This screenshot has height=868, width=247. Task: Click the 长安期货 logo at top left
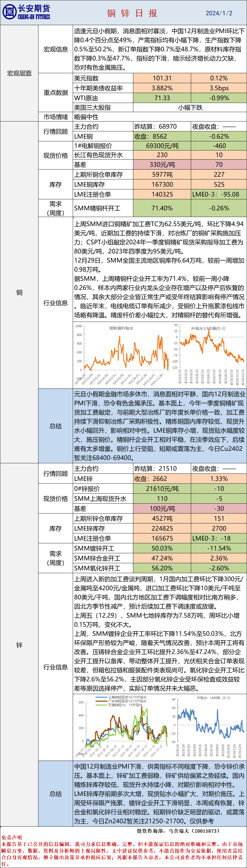point(26,12)
